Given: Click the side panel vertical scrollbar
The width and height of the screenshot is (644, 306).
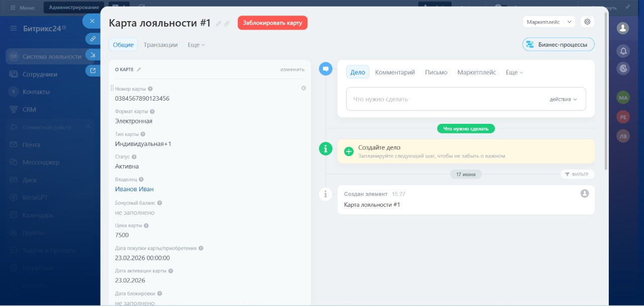Looking at the screenshot, I should click(x=606, y=91).
